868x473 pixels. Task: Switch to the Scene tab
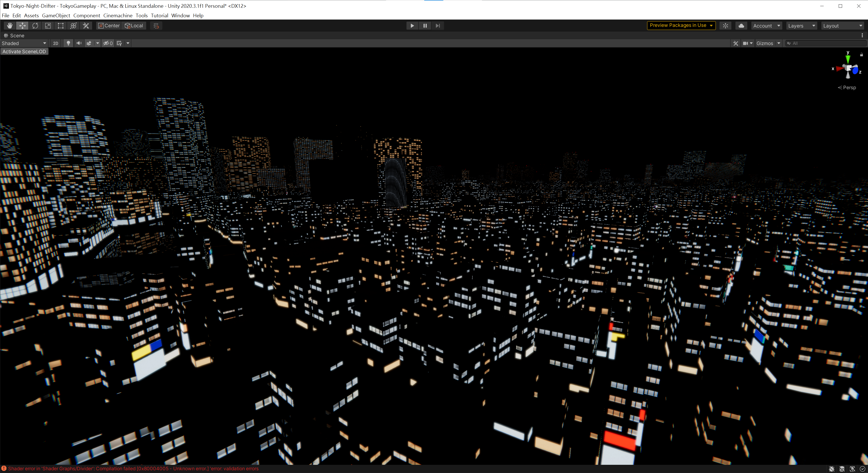(x=14, y=35)
